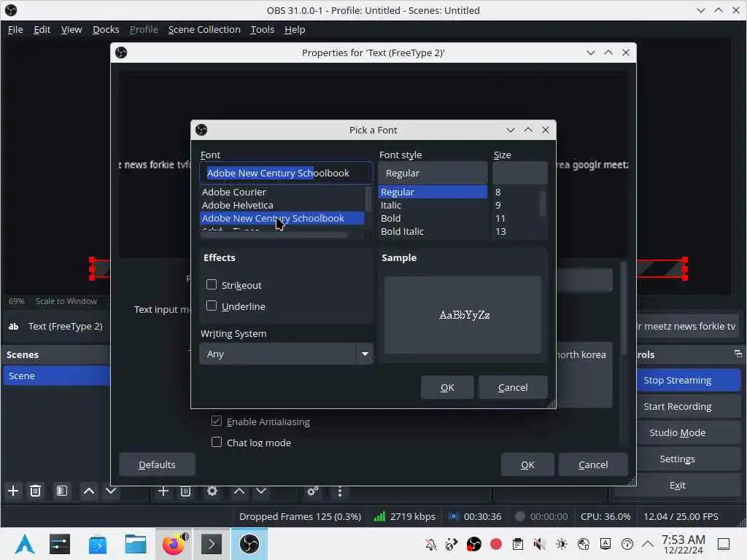
Task: Click the OBS Studio taskbar button
Action: coord(249,544)
